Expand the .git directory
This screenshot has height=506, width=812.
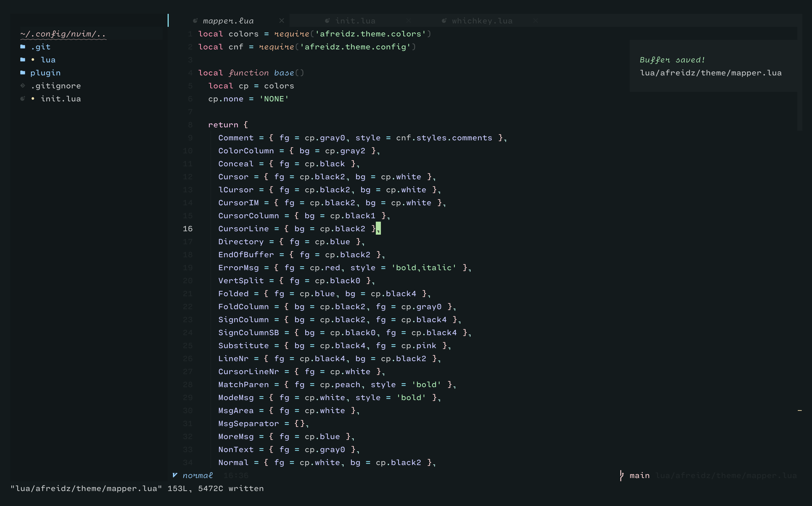click(x=40, y=47)
